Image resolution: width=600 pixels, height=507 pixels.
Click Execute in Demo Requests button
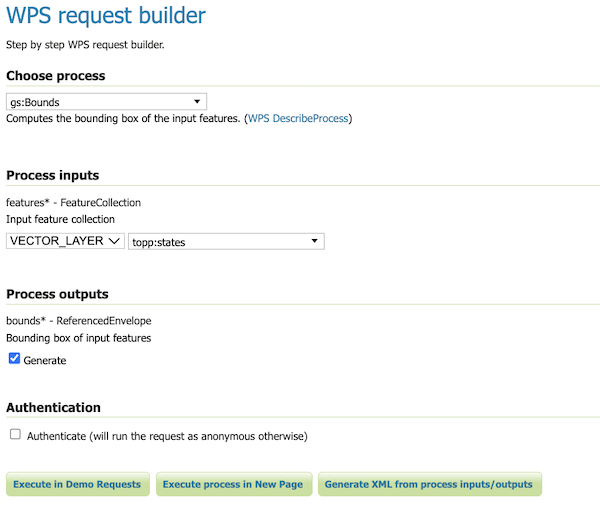[x=79, y=484]
